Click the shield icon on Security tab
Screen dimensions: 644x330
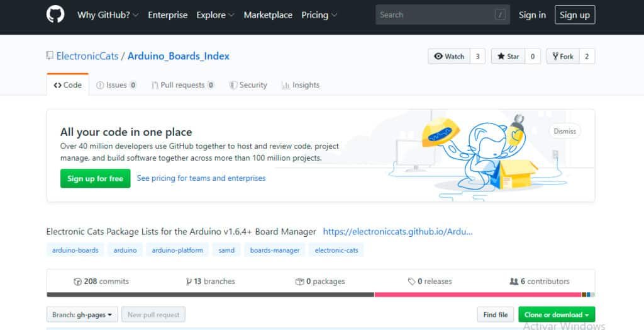coord(233,85)
